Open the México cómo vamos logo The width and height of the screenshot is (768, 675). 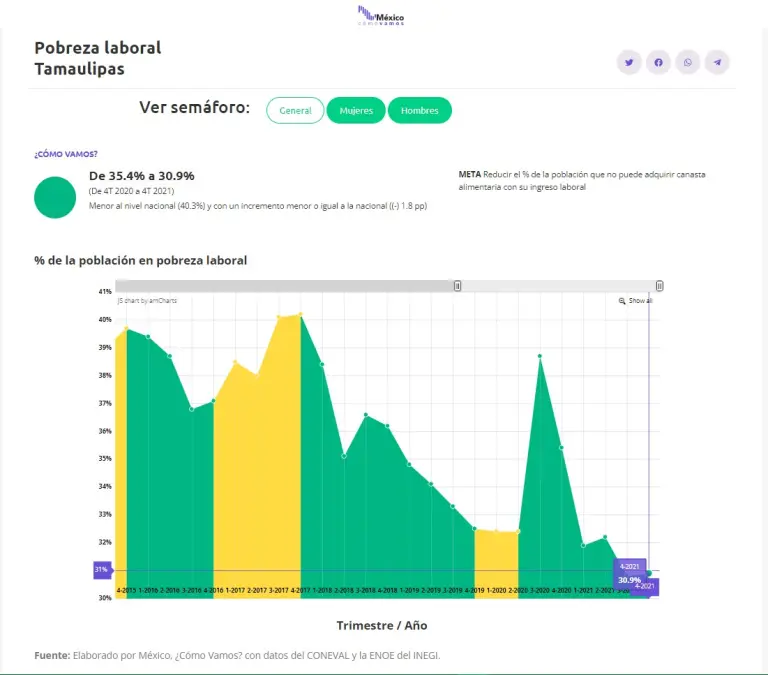coord(383,15)
